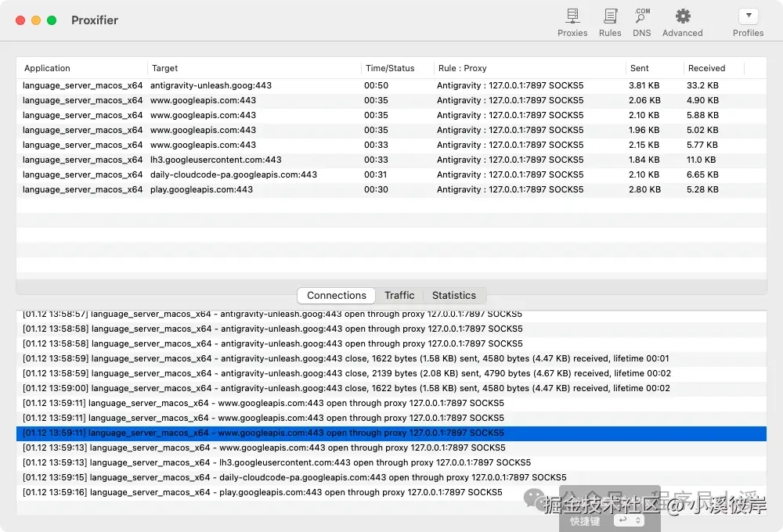This screenshot has width=783, height=532.
Task: Zoom Proxifier with the green button
Action: click(x=52, y=20)
